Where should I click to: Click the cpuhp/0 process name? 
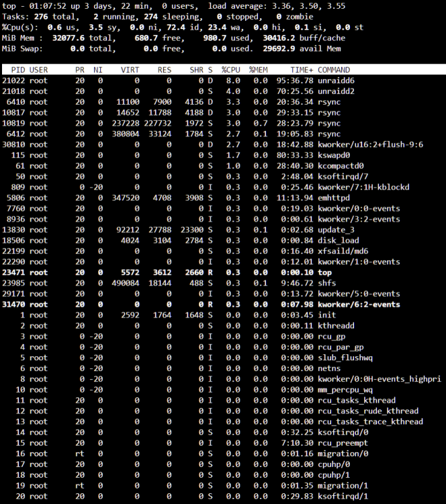click(x=334, y=464)
